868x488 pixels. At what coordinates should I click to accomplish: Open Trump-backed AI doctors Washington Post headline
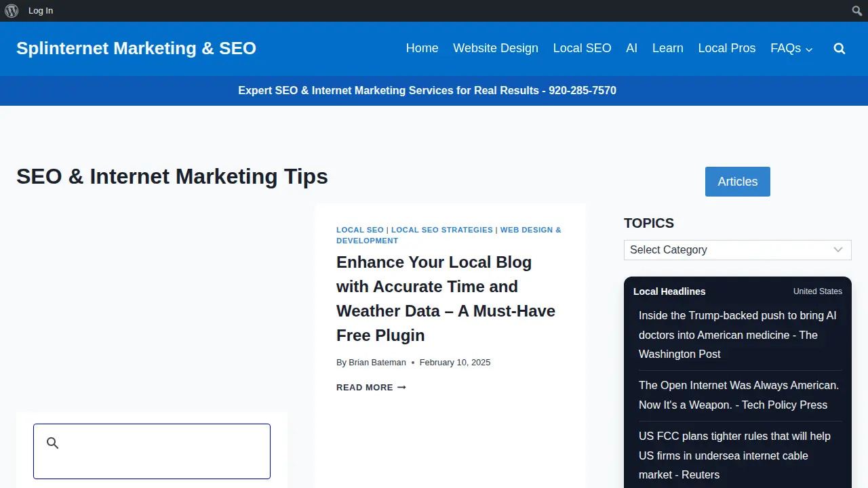click(738, 335)
